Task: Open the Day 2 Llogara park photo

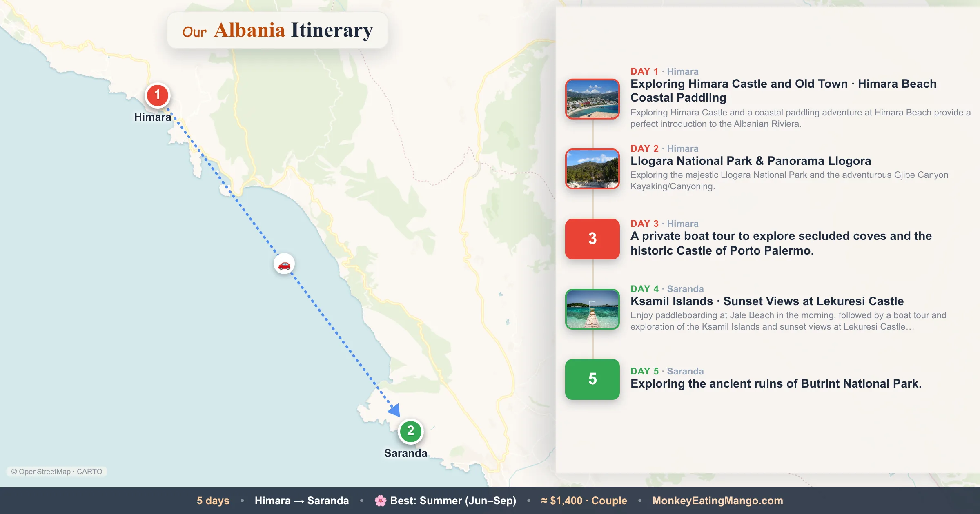Action: point(592,169)
